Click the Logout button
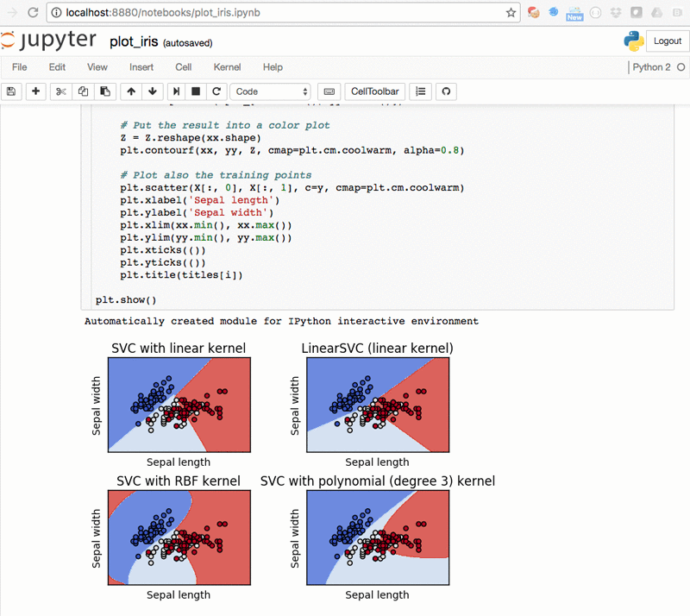Image resolution: width=690 pixels, height=616 pixels. click(667, 41)
